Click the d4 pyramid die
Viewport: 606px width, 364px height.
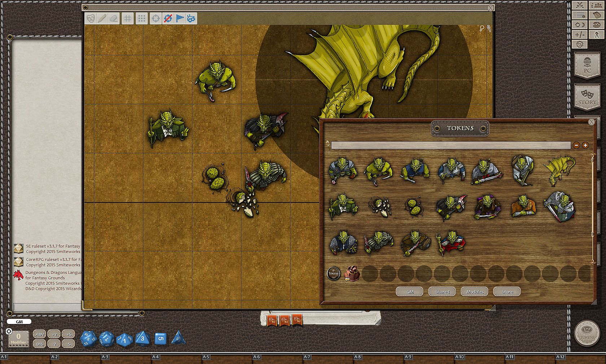[x=179, y=338]
